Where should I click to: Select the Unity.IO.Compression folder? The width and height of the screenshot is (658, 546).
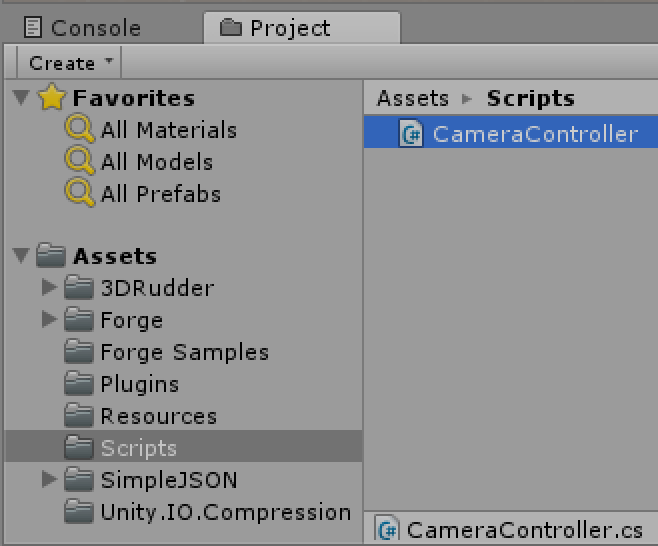tap(225, 512)
